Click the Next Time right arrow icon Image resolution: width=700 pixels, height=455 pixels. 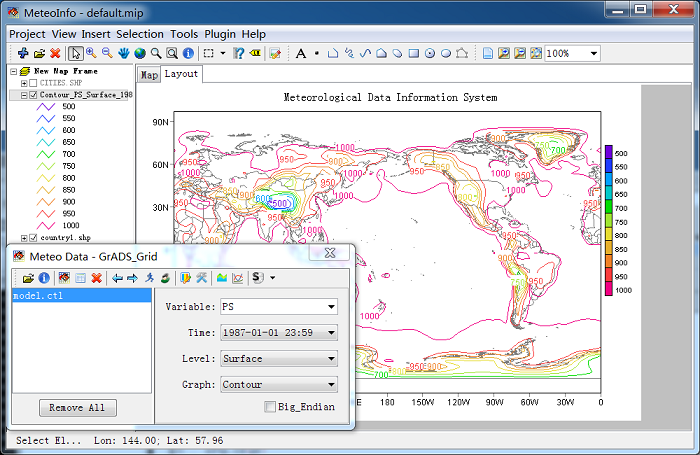click(133, 278)
